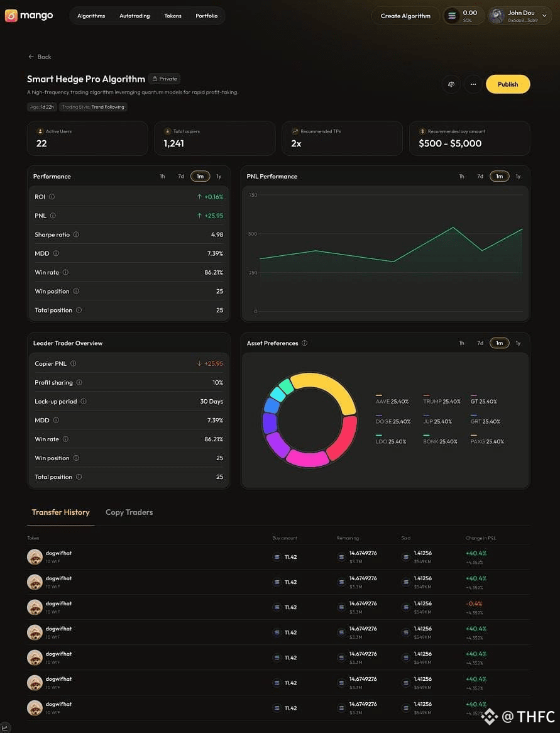Select 7d range in PNL Performance chart
Viewport: 560px width, 733px height.
click(x=480, y=176)
